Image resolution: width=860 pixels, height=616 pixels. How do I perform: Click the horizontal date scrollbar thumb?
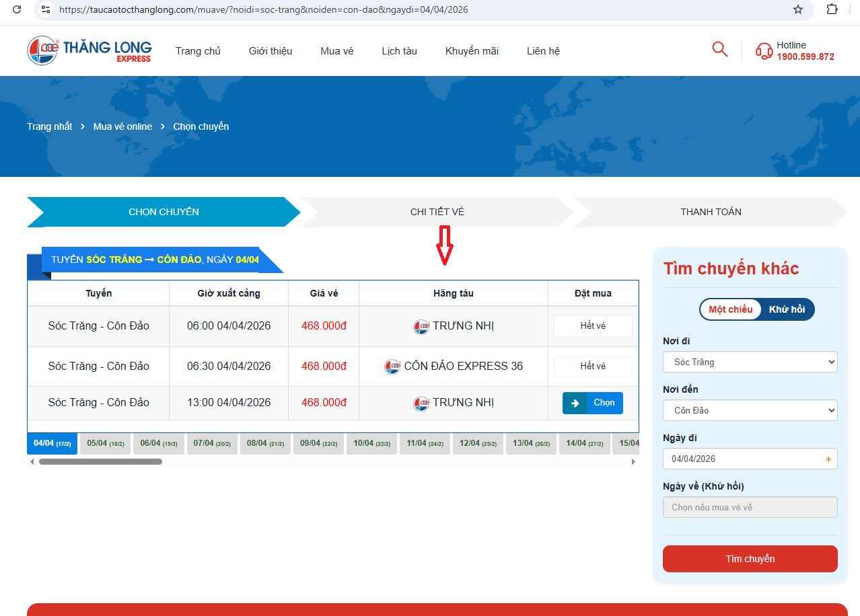pos(100,462)
